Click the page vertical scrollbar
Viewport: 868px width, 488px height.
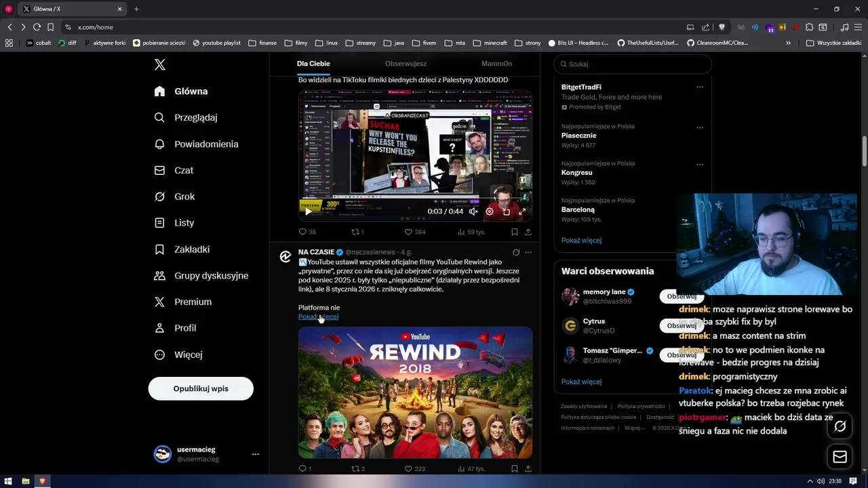click(x=864, y=150)
